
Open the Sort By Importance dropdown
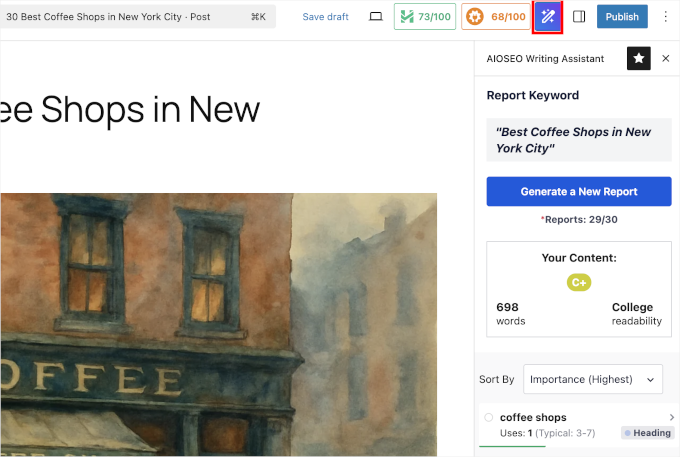[592, 379]
